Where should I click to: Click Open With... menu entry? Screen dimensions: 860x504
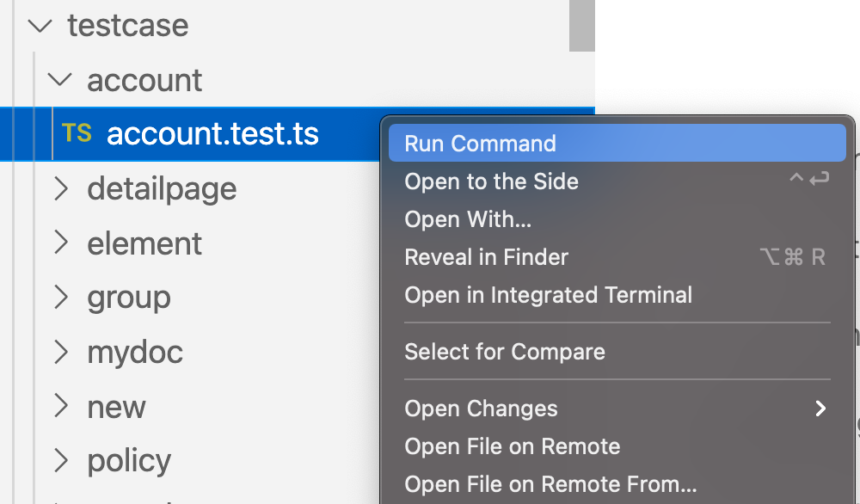[468, 219]
